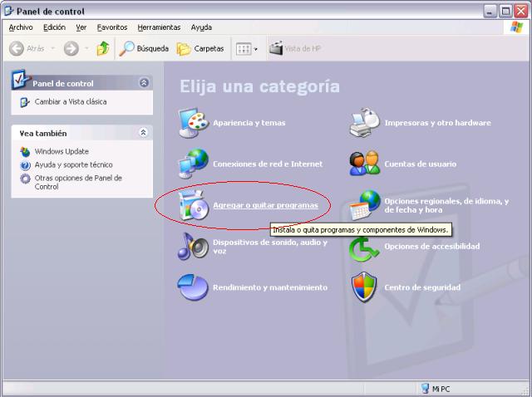532x397 pixels.
Task: Toggle the Carpetas folder pane button
Action: coord(200,49)
